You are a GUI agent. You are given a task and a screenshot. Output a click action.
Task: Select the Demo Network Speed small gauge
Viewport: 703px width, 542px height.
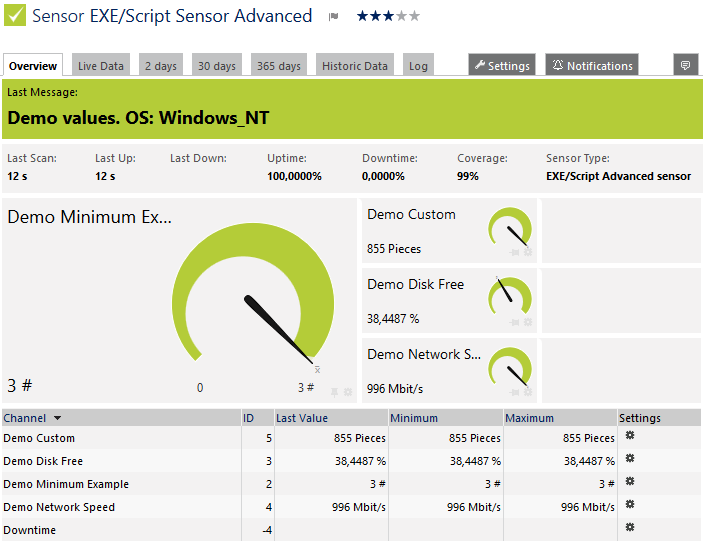[x=510, y=368]
